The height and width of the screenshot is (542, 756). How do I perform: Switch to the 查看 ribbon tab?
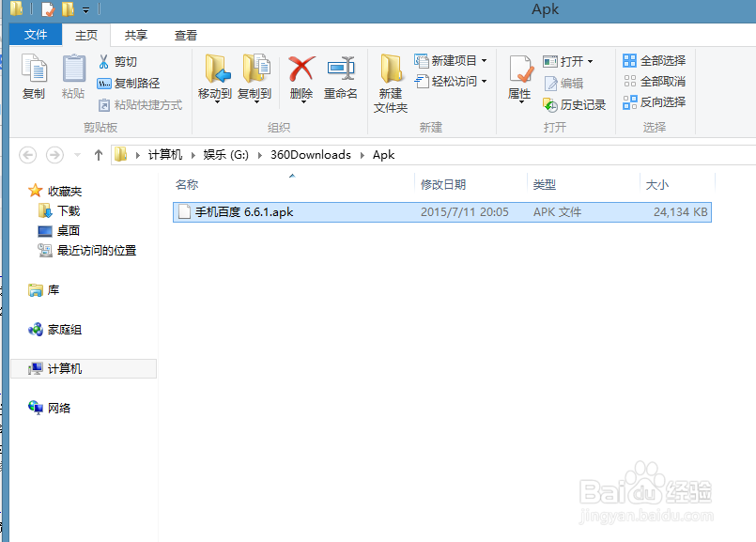point(185,35)
